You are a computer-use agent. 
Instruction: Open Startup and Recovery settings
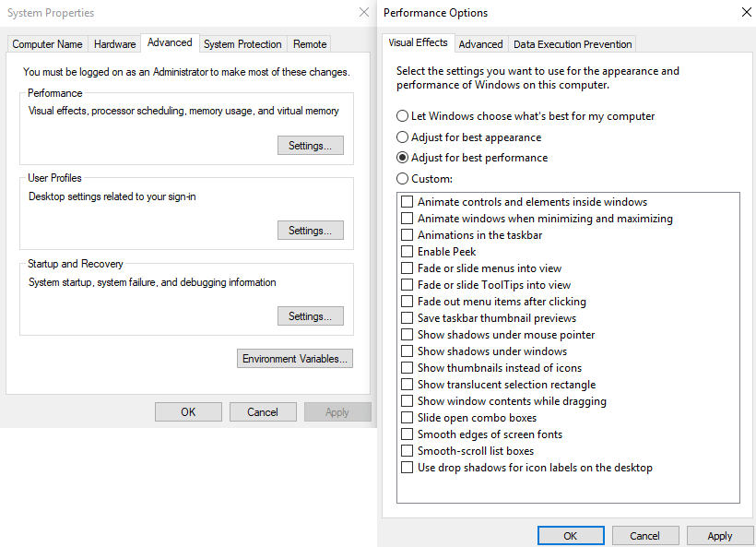point(310,315)
